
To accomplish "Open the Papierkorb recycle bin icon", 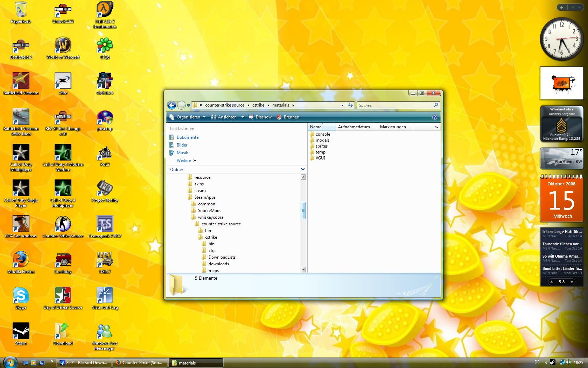I will (21, 13).
